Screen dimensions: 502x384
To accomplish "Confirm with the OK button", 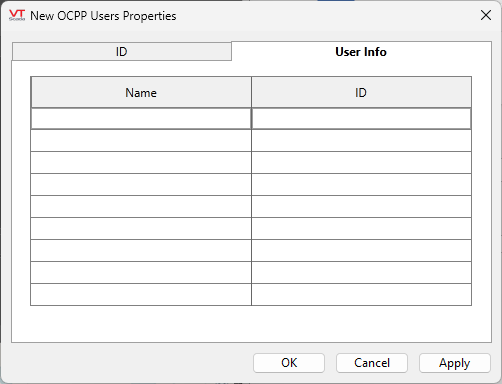I will click(289, 363).
